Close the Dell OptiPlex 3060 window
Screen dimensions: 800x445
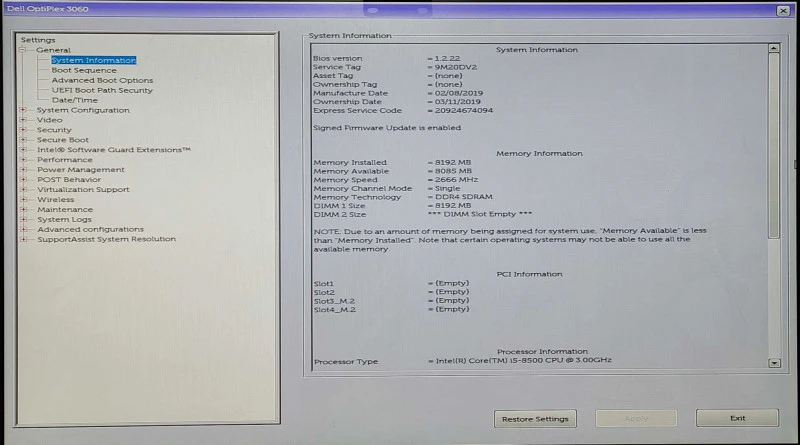click(783, 10)
